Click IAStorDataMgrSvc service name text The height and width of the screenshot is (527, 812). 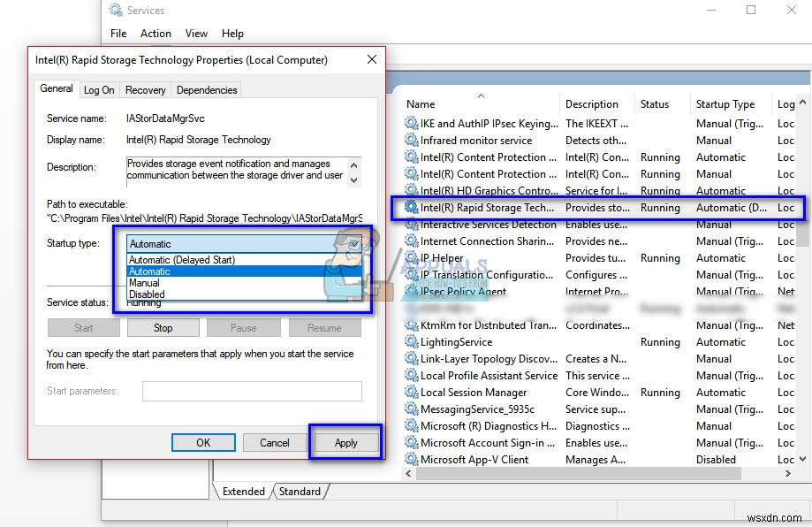[x=165, y=118]
